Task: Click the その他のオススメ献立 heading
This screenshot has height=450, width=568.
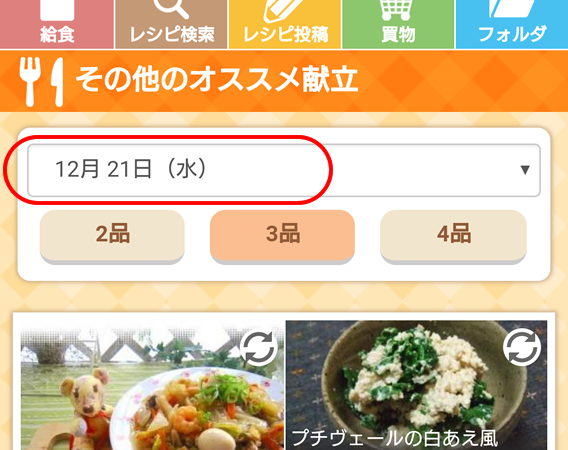Action: click(x=217, y=80)
